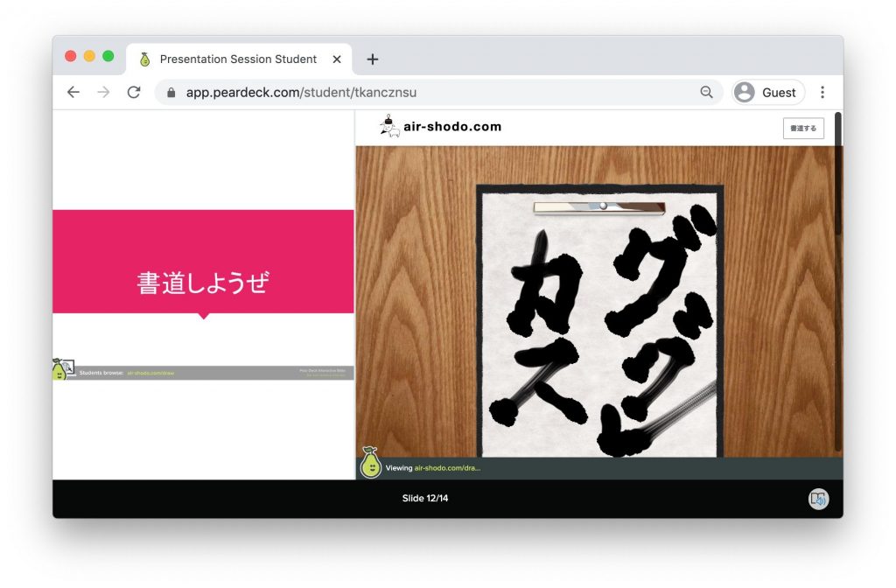This screenshot has height=588, width=896.
Task: Click the air-shodo.com logo
Action: point(441,127)
